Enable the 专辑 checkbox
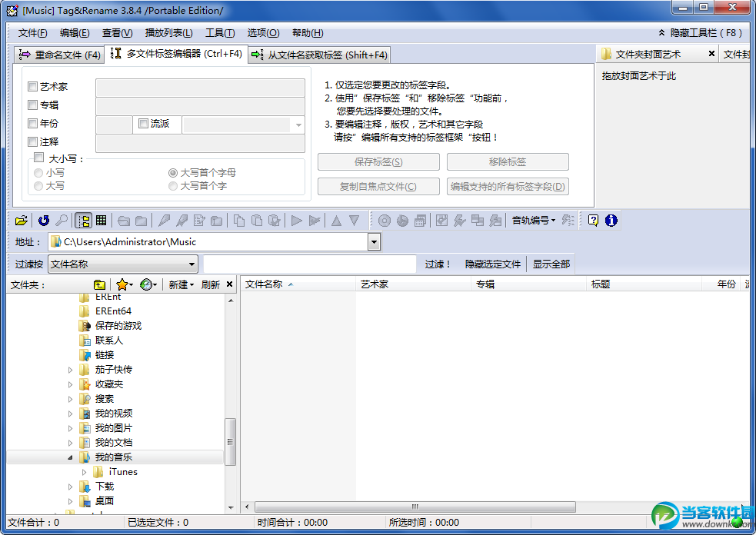The width and height of the screenshot is (756, 535). point(33,105)
